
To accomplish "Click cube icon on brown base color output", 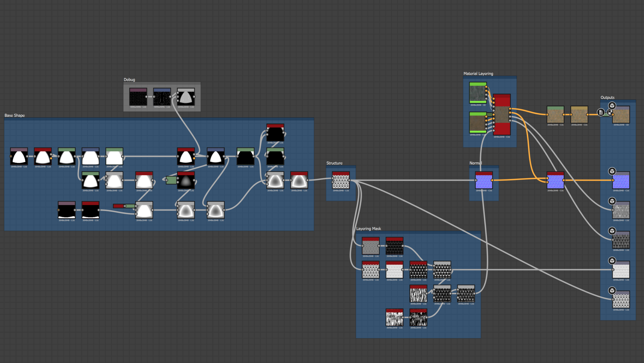I will [612, 106].
